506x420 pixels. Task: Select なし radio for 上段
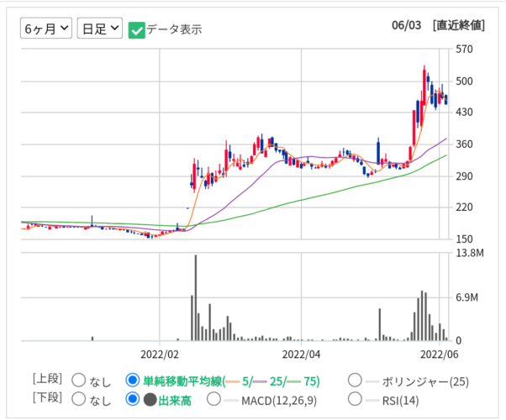click(78, 381)
